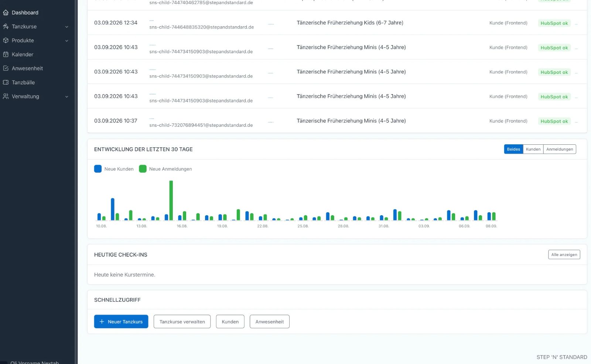Click Heute keine Kurstermine text
This screenshot has width=591, height=364.
pyautogui.click(x=124, y=275)
